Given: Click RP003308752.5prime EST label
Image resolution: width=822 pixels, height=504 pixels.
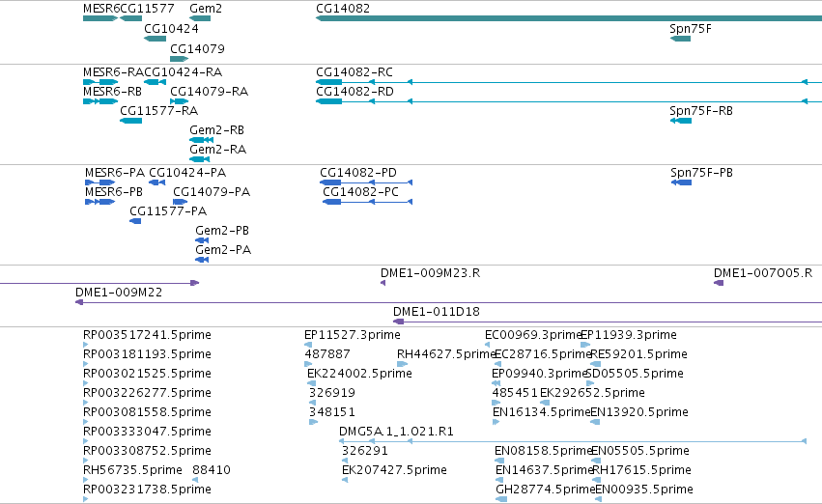Looking at the screenshot, I should [148, 452].
